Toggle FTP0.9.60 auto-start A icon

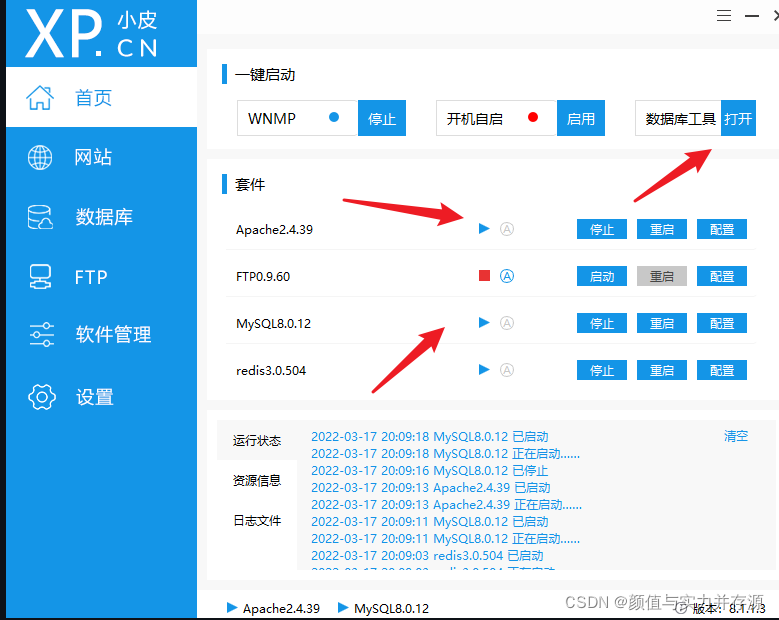click(507, 276)
